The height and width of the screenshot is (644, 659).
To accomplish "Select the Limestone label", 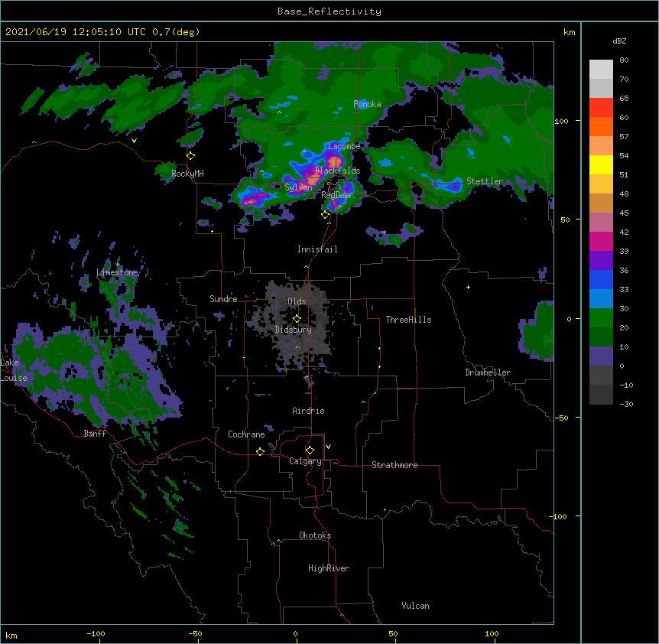I will point(117,272).
